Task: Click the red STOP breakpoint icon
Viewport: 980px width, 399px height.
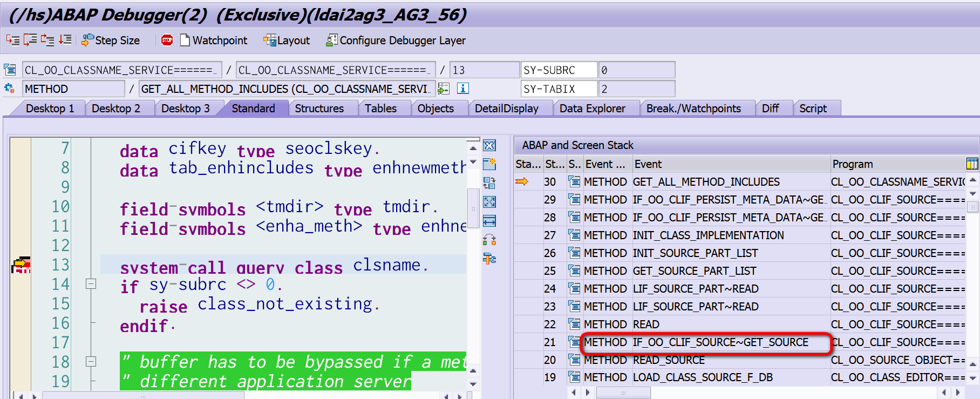Action: [167, 40]
